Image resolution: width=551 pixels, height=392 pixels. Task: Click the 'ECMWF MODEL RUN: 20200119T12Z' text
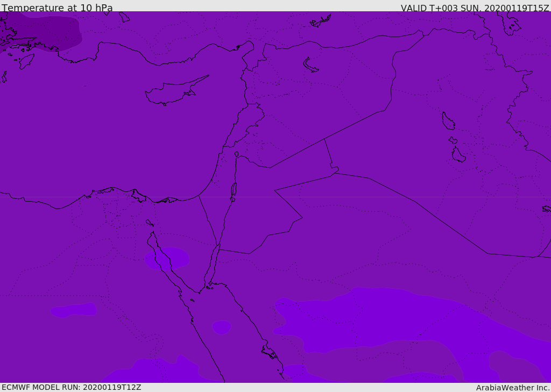pos(72,388)
